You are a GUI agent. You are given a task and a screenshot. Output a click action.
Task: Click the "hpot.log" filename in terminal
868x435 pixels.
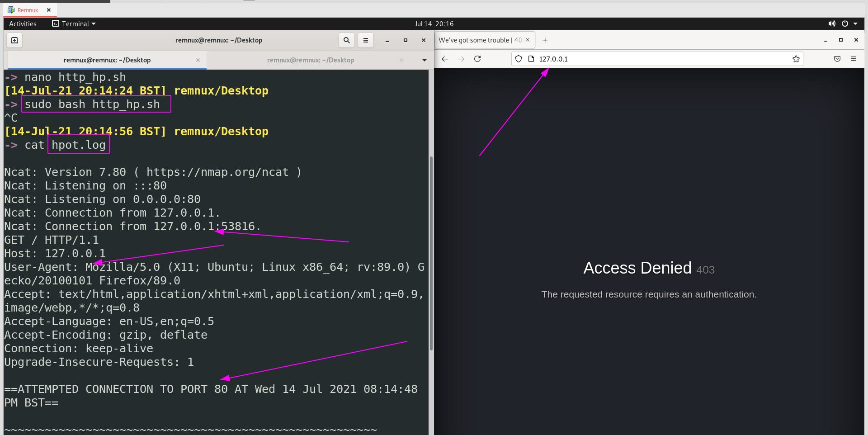tap(79, 145)
